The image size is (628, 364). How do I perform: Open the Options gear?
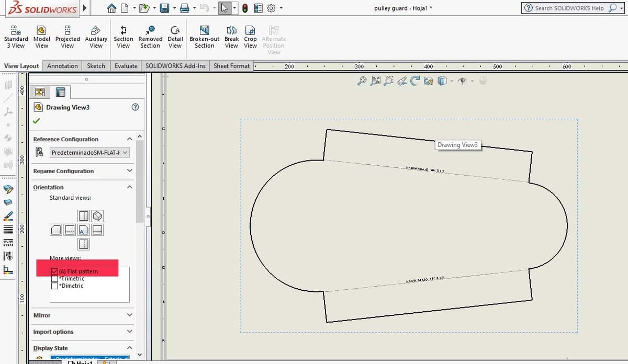pos(271,8)
